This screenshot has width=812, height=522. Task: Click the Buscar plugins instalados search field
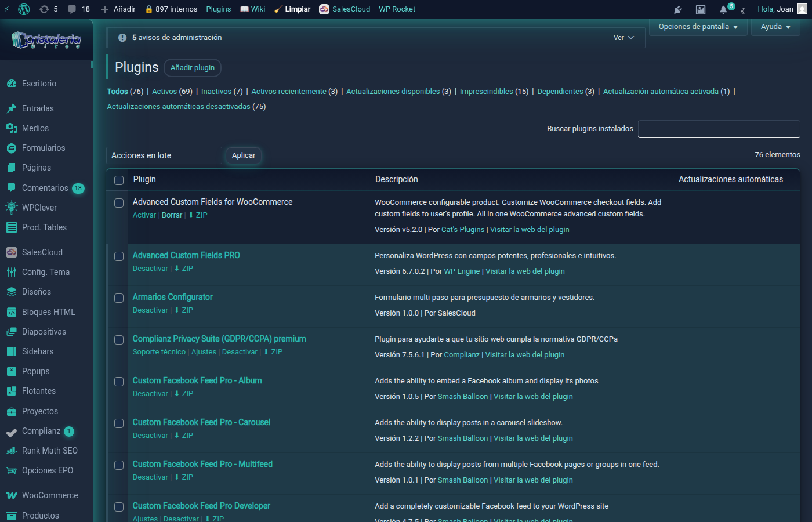point(719,129)
